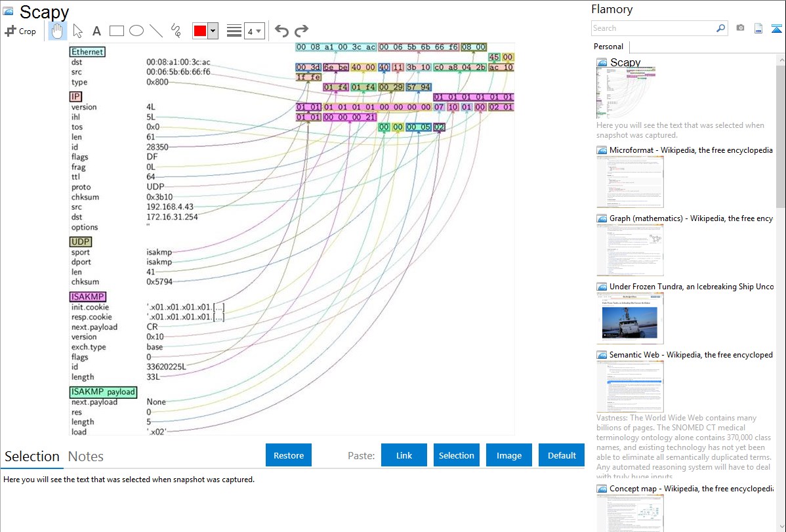
Task: Click the Restore button
Action: click(x=289, y=455)
